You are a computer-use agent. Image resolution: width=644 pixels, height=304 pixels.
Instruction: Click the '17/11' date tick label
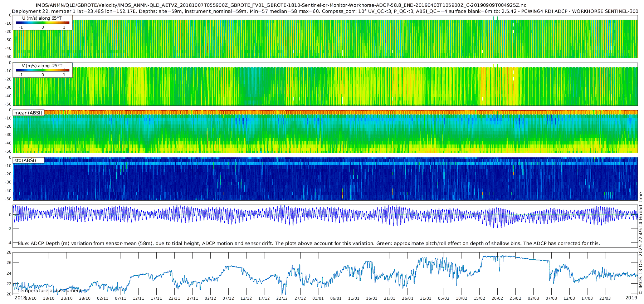[x=156, y=298]
